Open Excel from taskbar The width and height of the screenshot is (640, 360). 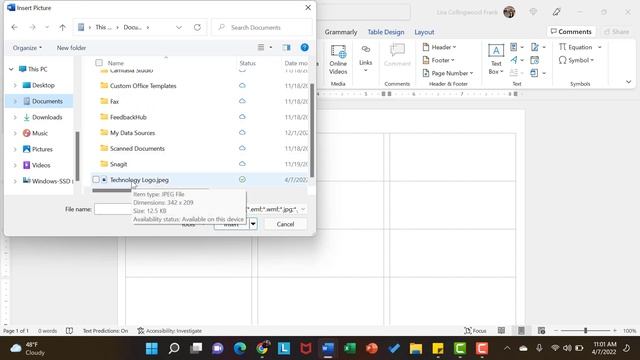click(350, 349)
